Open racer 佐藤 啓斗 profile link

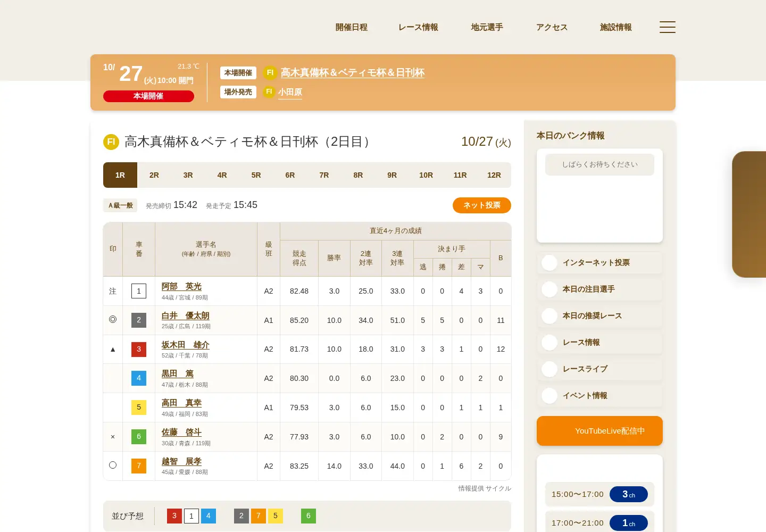[181, 432]
